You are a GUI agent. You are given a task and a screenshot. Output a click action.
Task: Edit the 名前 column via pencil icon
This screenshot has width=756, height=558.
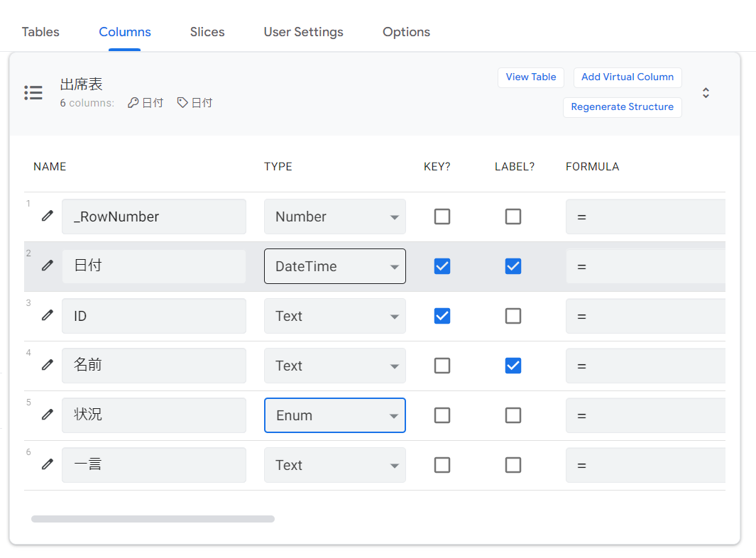click(48, 365)
